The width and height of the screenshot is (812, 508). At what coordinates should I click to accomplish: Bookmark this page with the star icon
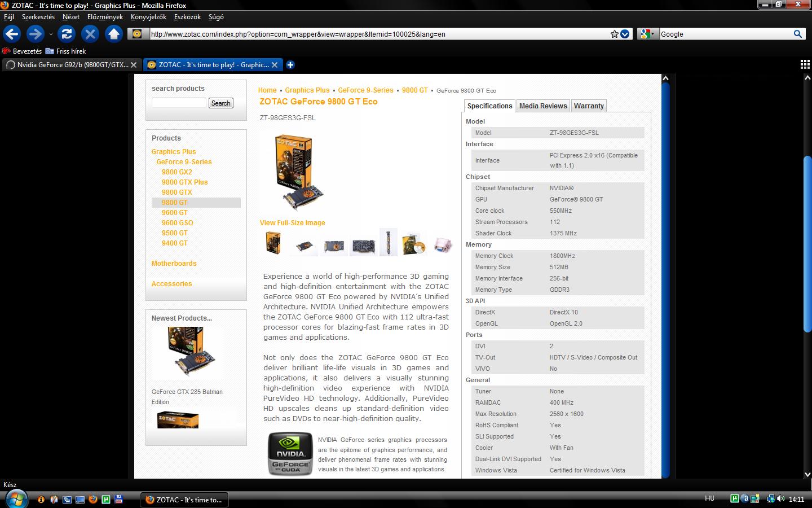614,34
